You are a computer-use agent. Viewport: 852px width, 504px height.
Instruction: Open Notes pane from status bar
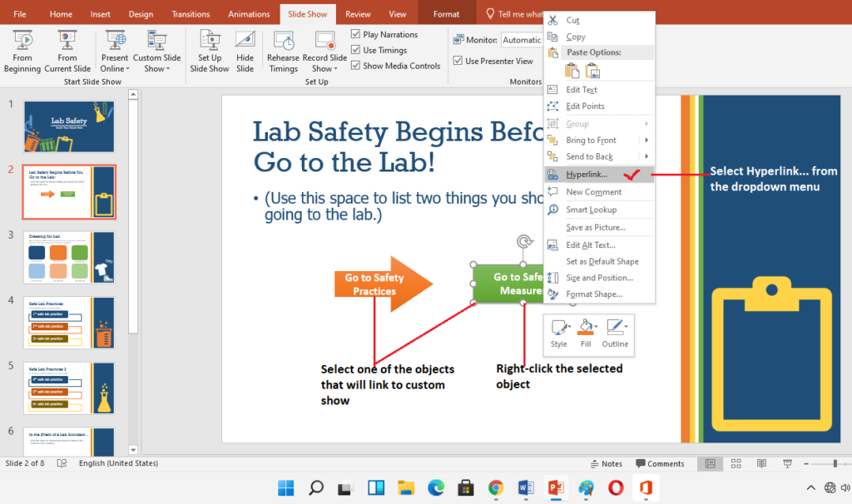(x=606, y=464)
